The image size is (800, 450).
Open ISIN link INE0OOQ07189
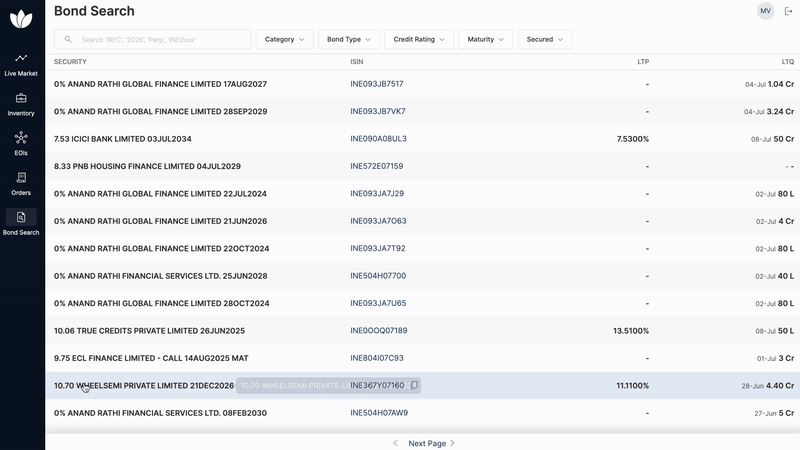click(x=379, y=331)
